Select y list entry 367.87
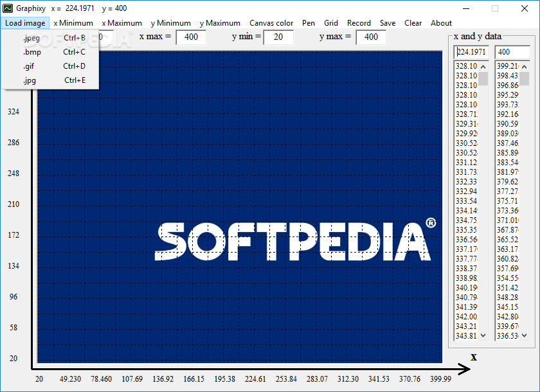Image resolution: width=540 pixels, height=392 pixels. tap(508, 230)
